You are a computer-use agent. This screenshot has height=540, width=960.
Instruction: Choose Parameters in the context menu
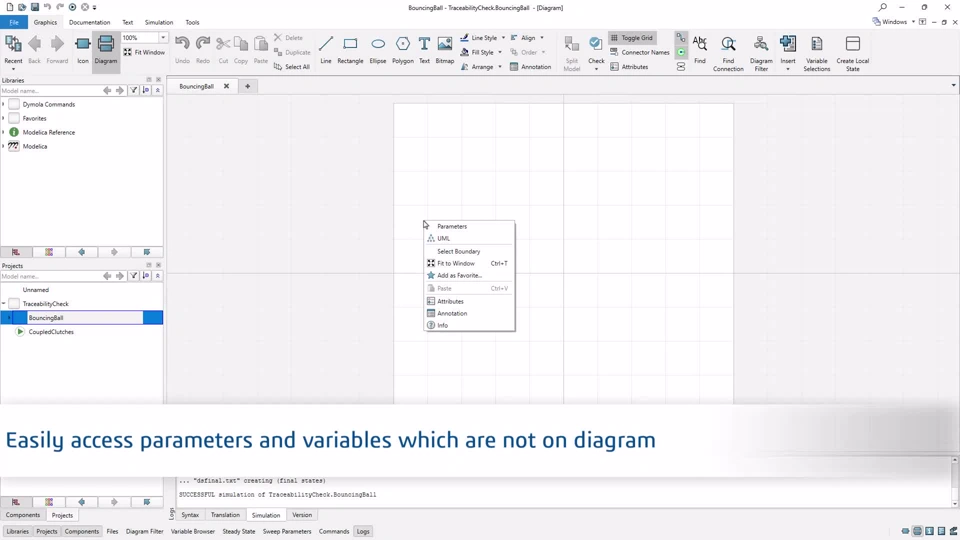point(469,226)
